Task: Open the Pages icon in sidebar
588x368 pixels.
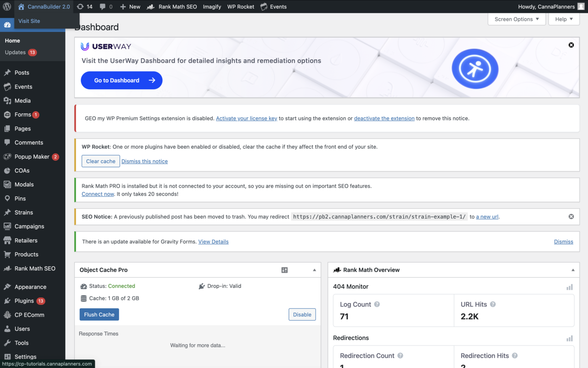Action: (7, 128)
